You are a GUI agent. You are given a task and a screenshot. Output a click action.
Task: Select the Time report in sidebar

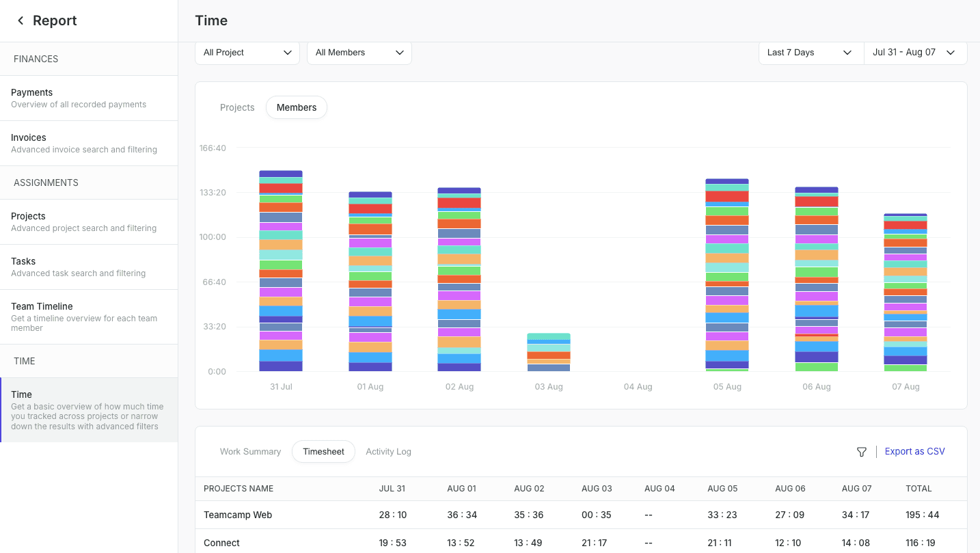89,410
